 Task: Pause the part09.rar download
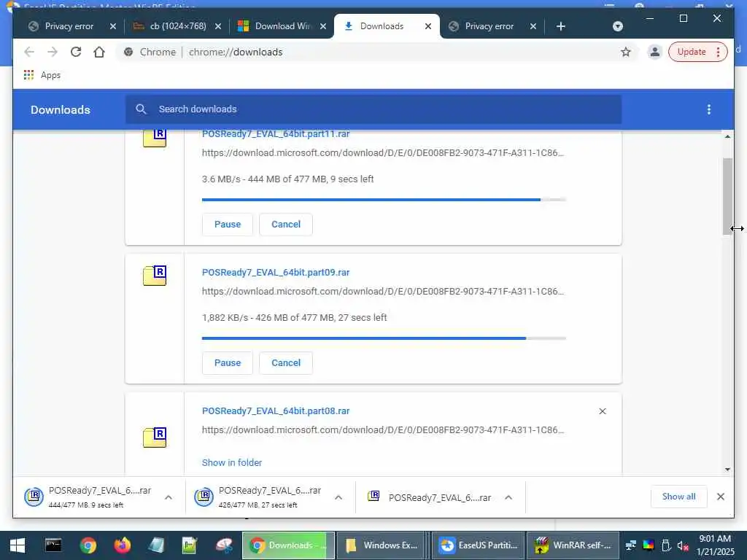point(228,363)
